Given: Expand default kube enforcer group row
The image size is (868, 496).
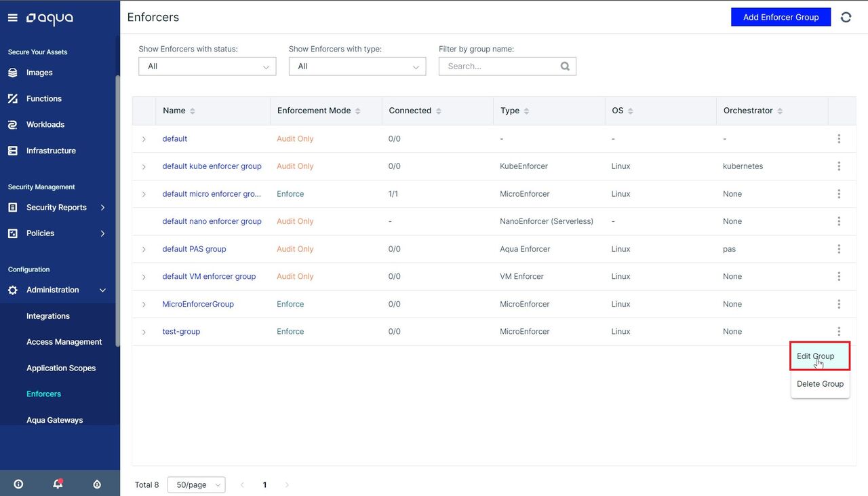Looking at the screenshot, I should (144, 166).
